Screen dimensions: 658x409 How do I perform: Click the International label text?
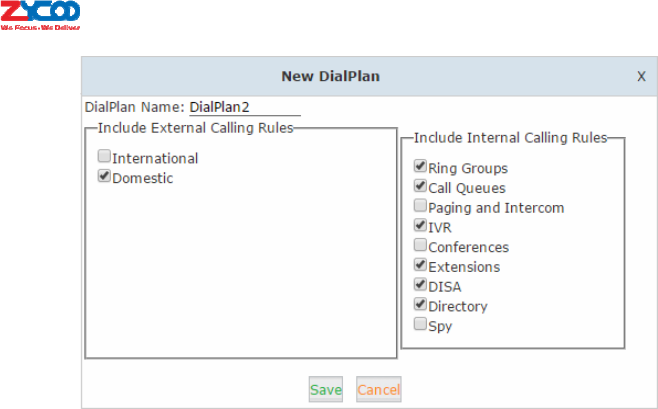[x=155, y=158]
